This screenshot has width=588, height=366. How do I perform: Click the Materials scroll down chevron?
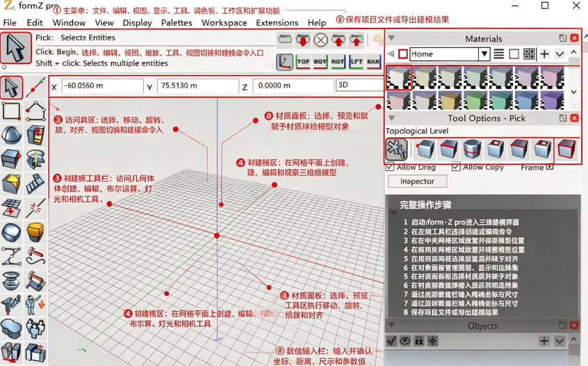click(x=573, y=92)
